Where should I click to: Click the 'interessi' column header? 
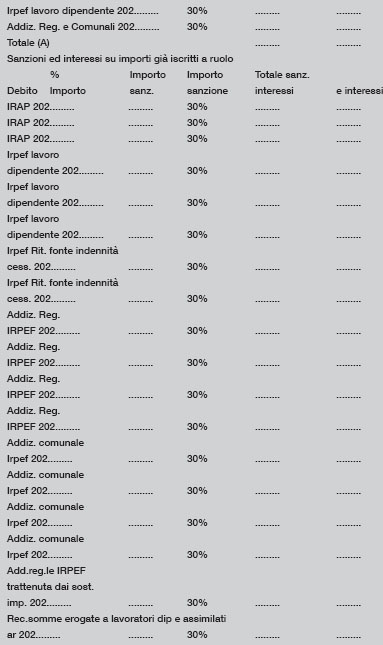tap(274, 90)
